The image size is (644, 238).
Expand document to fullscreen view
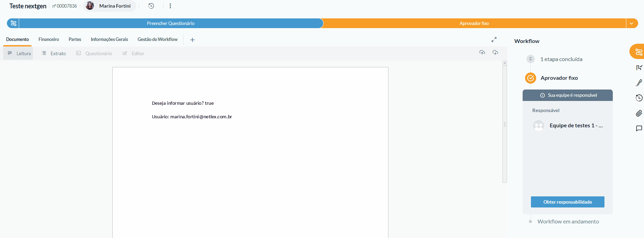[494, 40]
